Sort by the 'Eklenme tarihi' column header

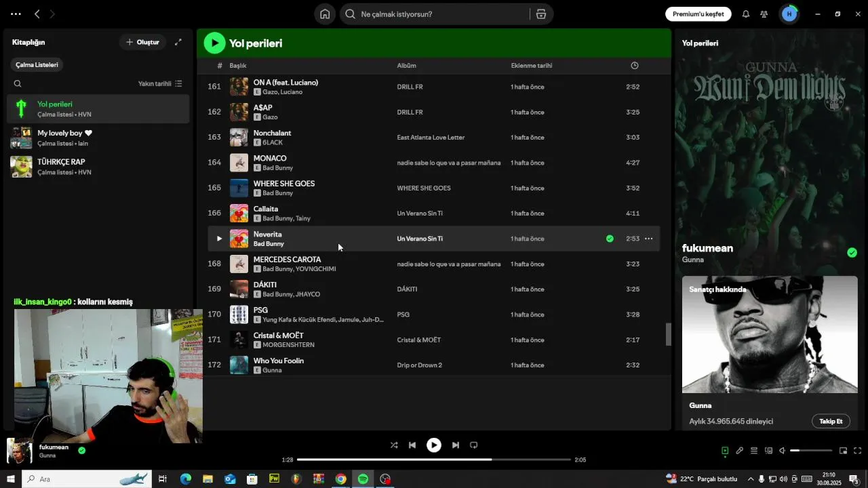point(532,66)
